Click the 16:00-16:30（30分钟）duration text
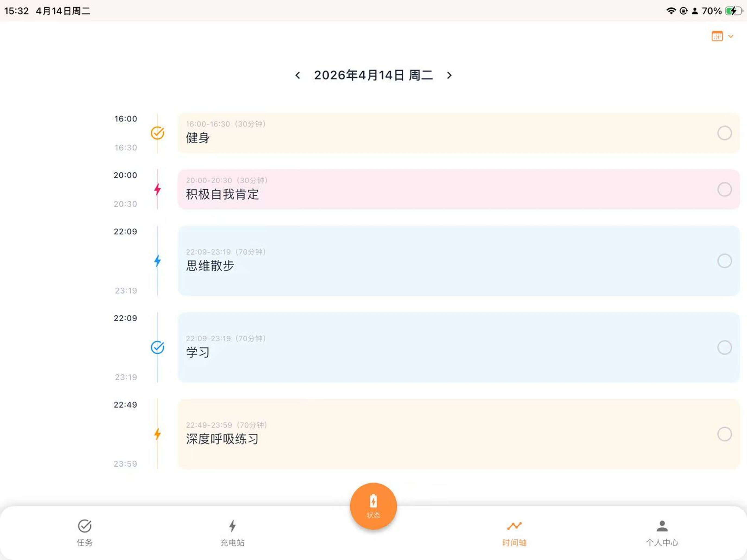 tap(226, 124)
